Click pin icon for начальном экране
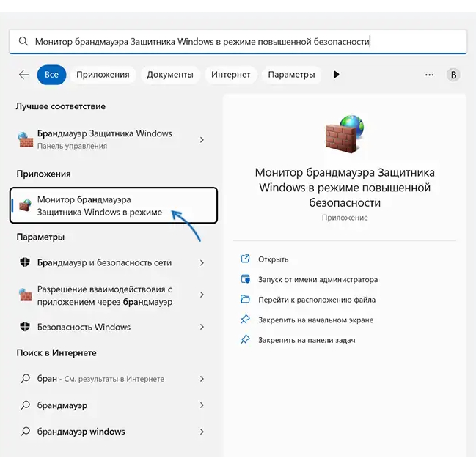 [245, 319]
